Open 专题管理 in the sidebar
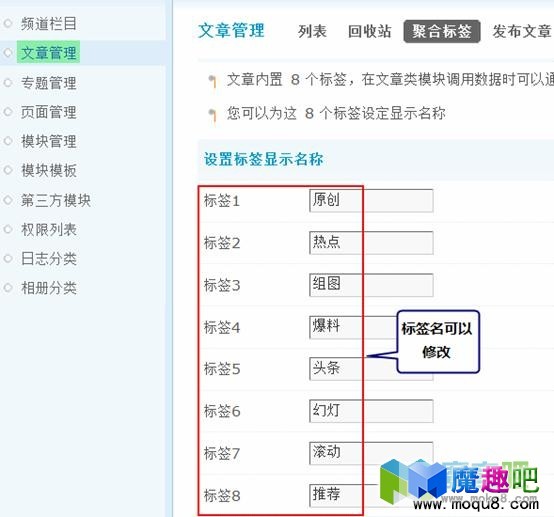This screenshot has height=517, width=554. (x=48, y=83)
